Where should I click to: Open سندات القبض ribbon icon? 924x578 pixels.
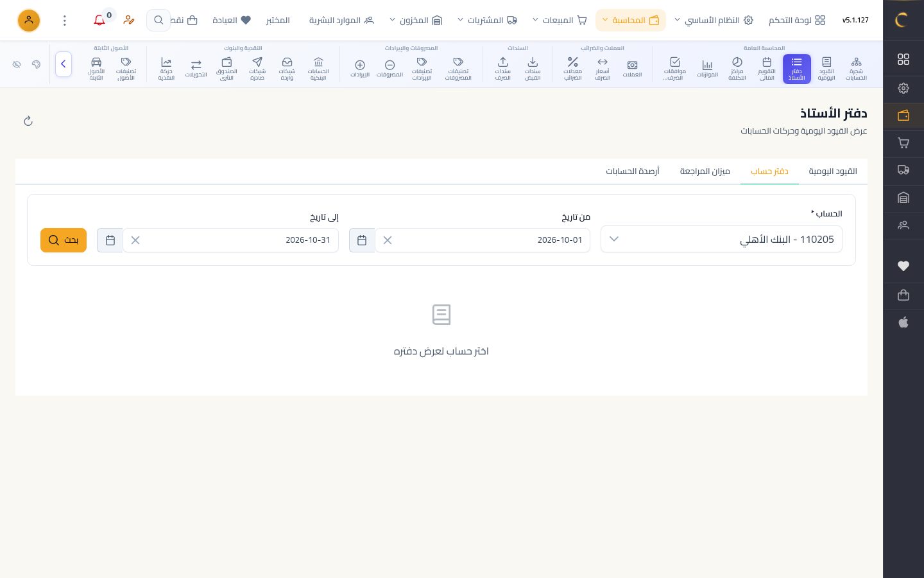point(533,69)
